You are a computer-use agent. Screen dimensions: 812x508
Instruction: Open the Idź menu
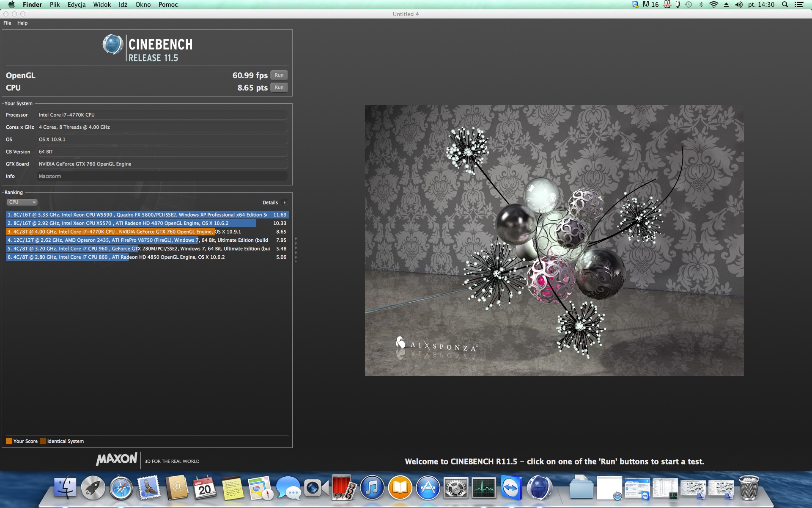tap(123, 5)
